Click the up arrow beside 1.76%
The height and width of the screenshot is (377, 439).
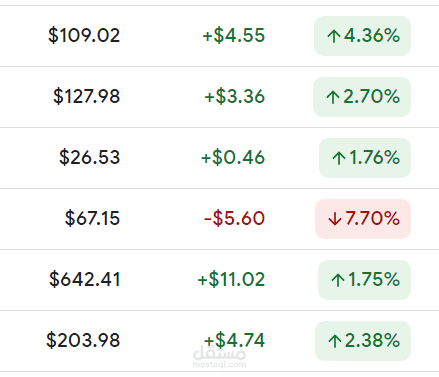[x=339, y=158]
